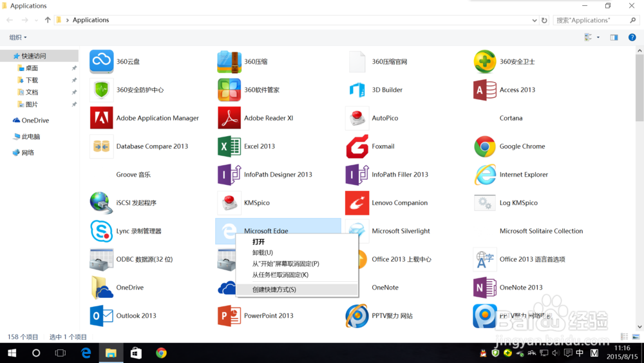This screenshot has width=644, height=363.
Task: Open the Store taskbar icon
Action: point(136,353)
